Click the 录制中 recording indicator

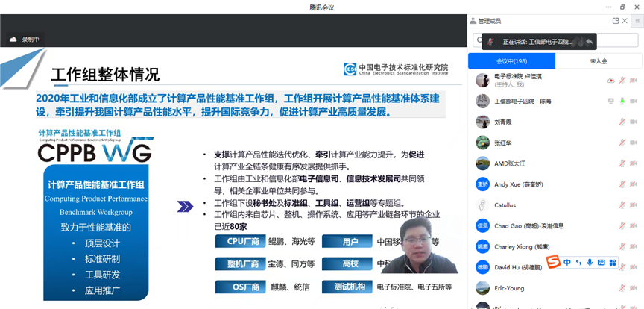click(x=26, y=40)
